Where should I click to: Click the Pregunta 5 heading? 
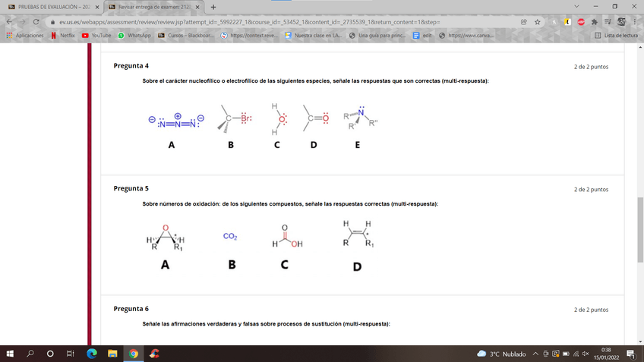[131, 188]
